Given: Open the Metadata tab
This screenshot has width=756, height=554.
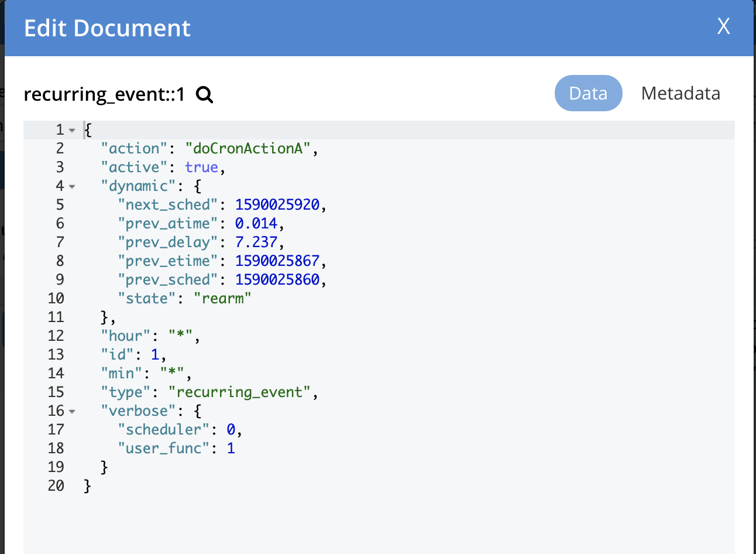Looking at the screenshot, I should click(x=681, y=93).
